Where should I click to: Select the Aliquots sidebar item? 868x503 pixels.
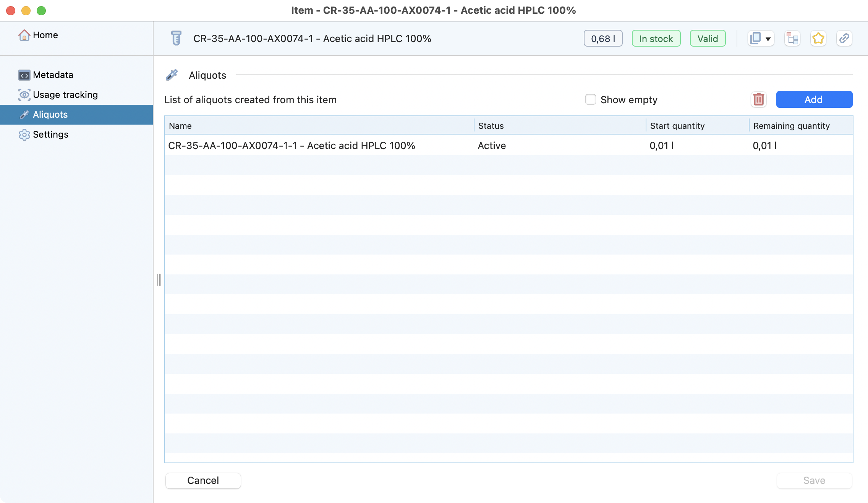[50, 115]
